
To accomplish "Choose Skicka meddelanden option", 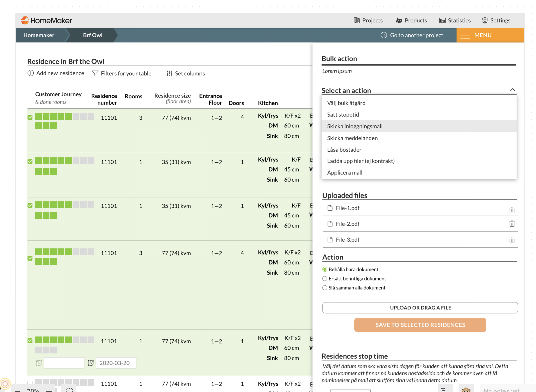I will [419, 138].
